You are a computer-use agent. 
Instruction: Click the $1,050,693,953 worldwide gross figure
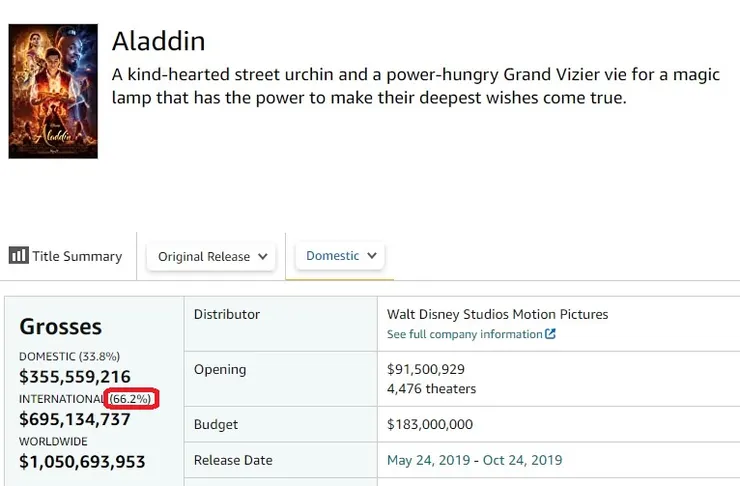click(82, 462)
